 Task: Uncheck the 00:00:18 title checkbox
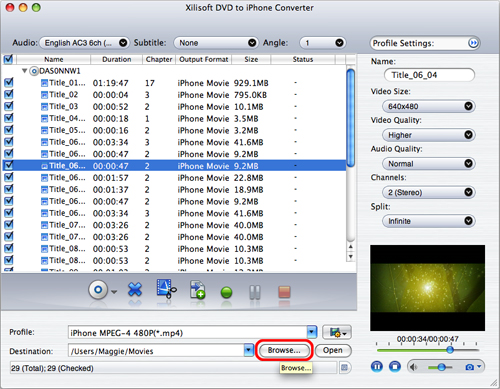click(9, 118)
